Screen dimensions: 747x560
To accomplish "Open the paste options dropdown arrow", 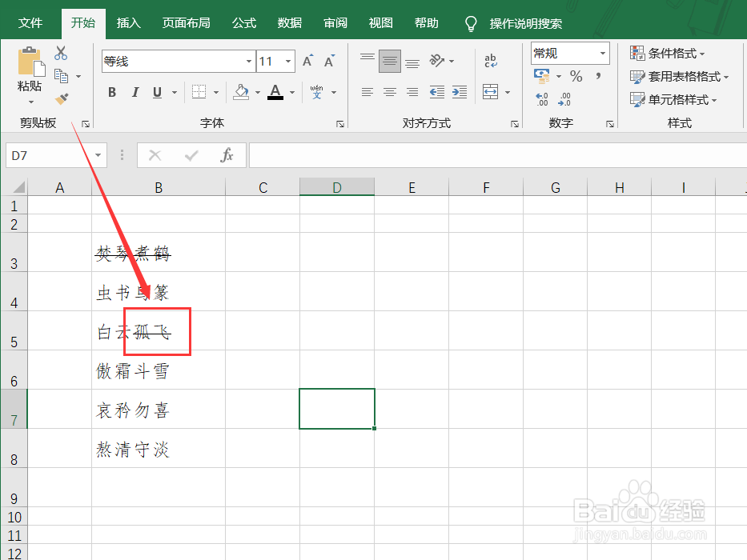I will [31, 102].
